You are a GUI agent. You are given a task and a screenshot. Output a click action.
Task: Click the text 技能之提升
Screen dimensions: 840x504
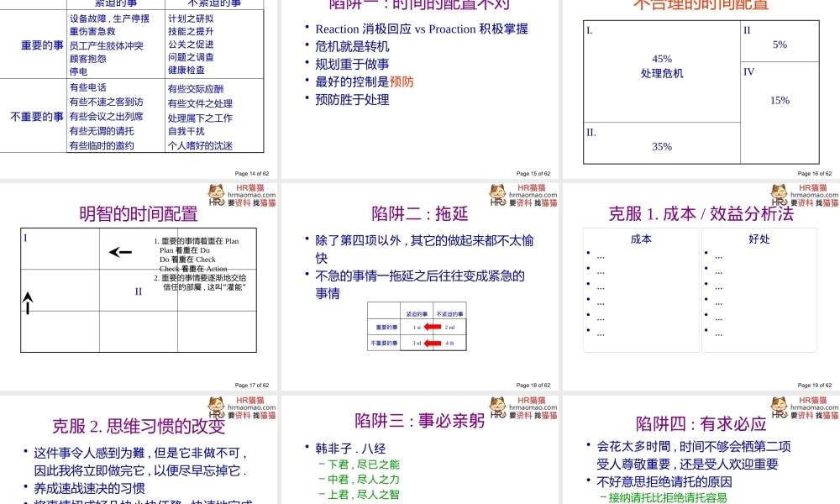191,32
